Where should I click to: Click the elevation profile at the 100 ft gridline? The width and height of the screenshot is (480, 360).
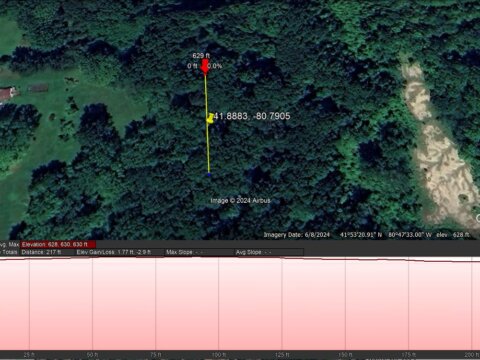(x=219, y=303)
